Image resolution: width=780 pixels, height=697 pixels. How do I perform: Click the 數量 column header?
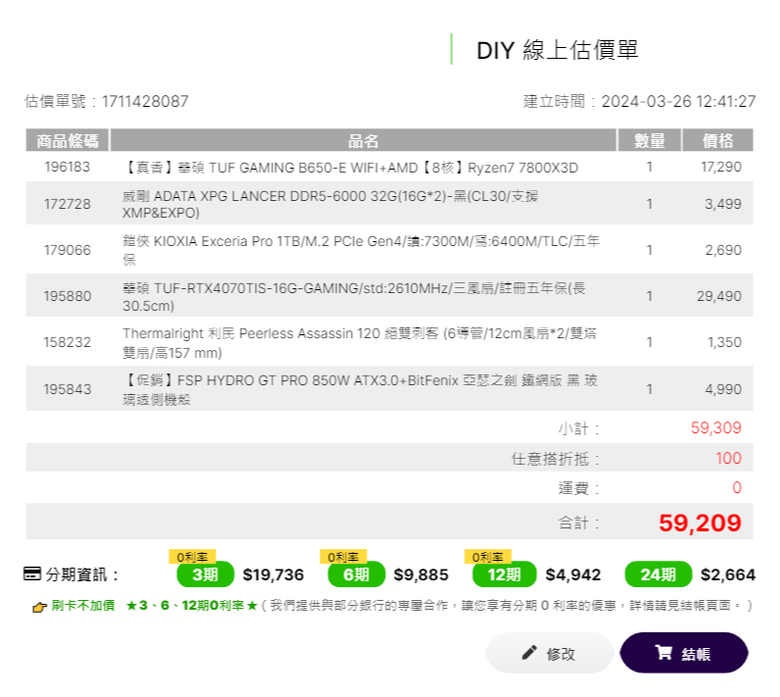pyautogui.click(x=649, y=140)
